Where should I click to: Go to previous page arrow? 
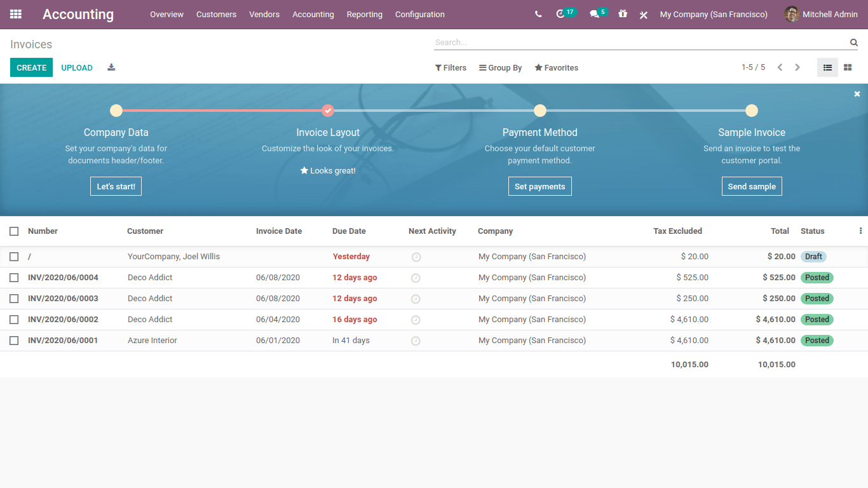780,67
